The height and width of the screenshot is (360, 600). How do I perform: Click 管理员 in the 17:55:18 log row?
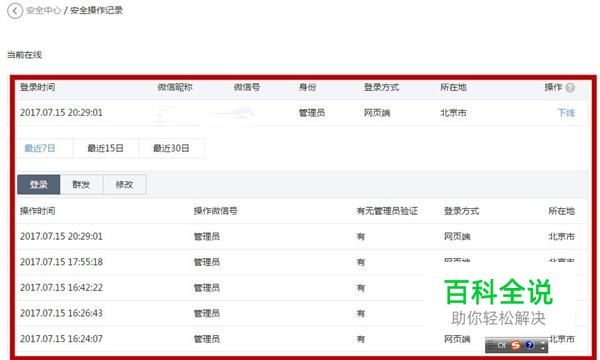click(207, 262)
